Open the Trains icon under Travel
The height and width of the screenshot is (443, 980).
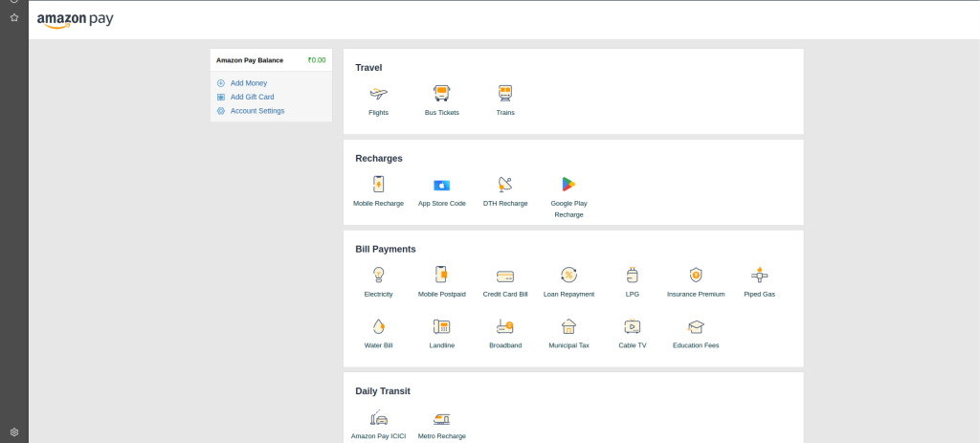(x=505, y=94)
